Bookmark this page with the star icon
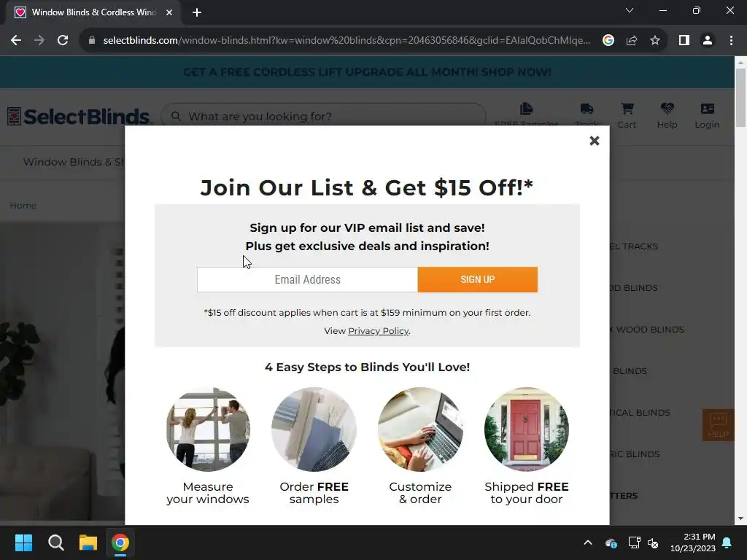 coord(655,41)
